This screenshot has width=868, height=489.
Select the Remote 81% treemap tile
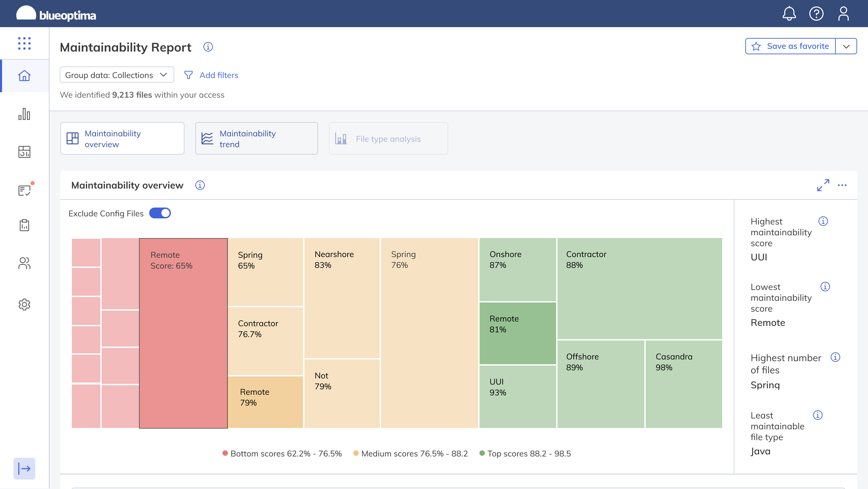click(518, 333)
